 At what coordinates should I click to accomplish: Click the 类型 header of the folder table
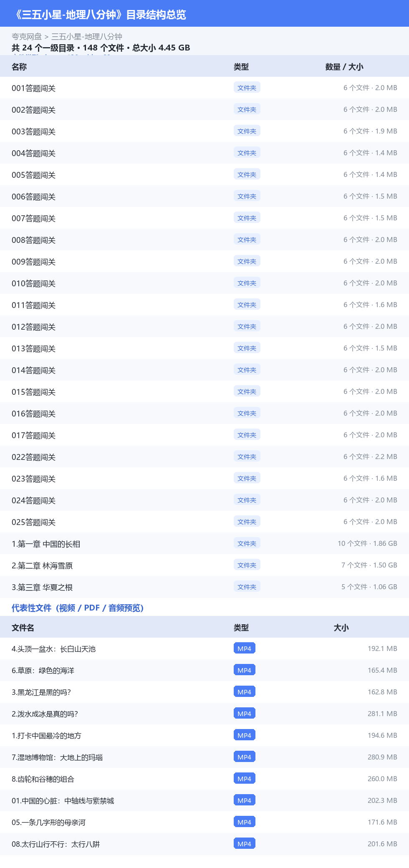pyautogui.click(x=241, y=67)
